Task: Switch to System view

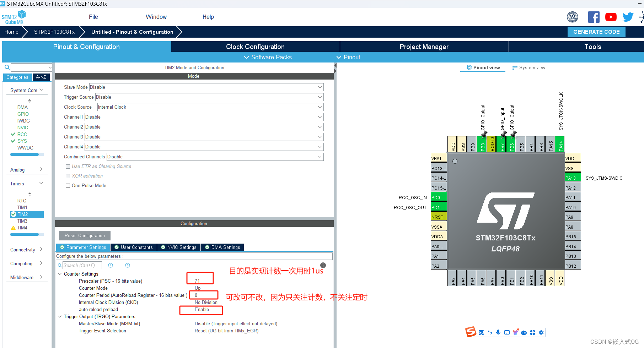Action: coord(529,67)
